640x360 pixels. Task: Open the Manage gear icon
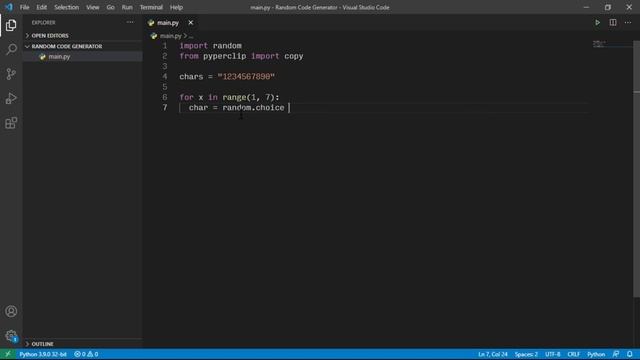11,336
